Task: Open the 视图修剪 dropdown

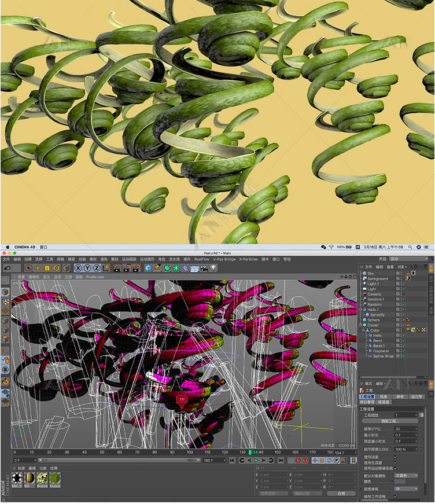Action: click(x=406, y=489)
